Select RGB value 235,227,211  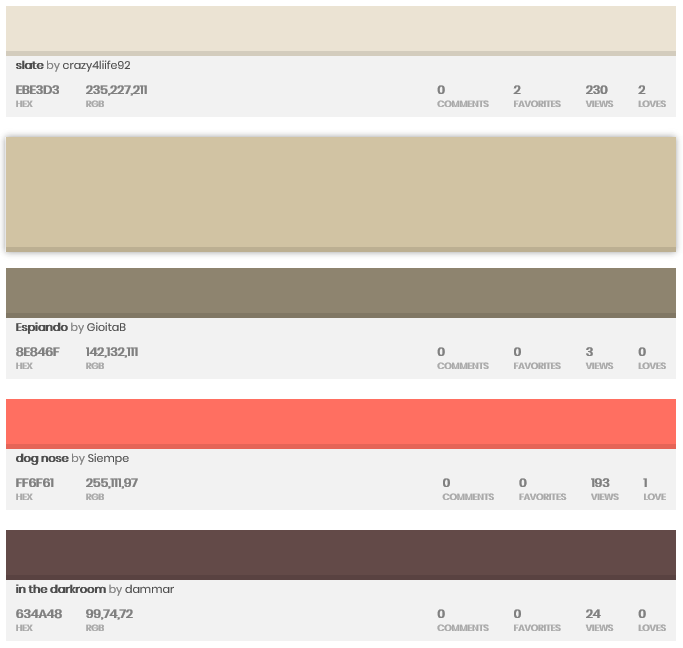click(116, 90)
